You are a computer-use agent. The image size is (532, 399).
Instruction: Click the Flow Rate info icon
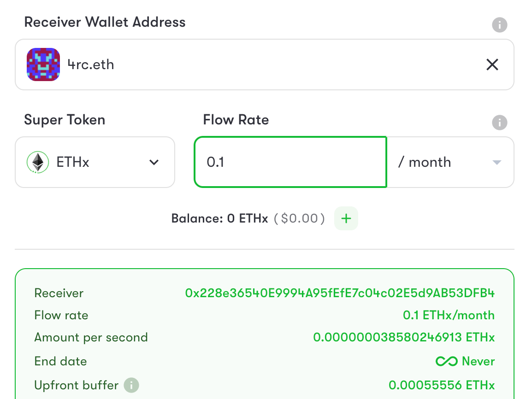coord(499,123)
